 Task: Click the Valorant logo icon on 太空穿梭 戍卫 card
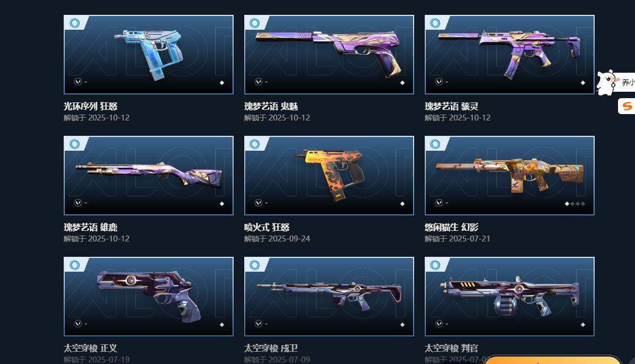[259, 324]
